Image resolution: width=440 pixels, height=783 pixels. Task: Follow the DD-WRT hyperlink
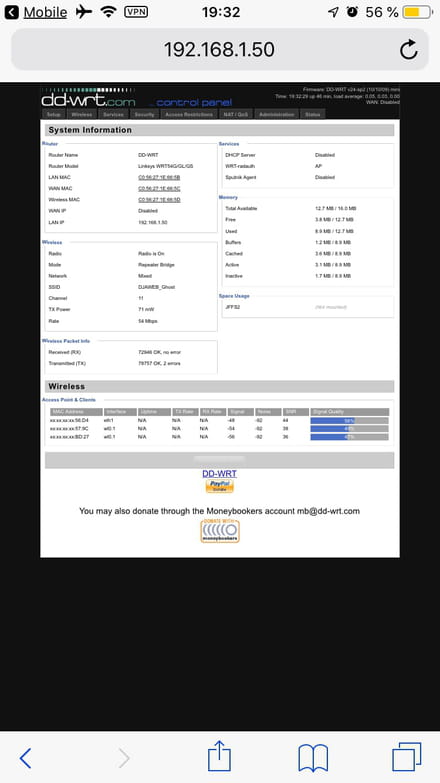point(219,473)
